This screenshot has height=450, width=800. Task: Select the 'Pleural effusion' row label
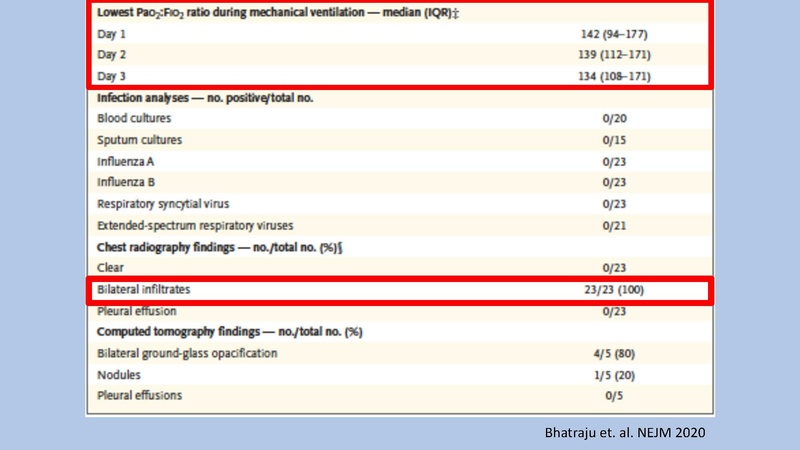[137, 311]
